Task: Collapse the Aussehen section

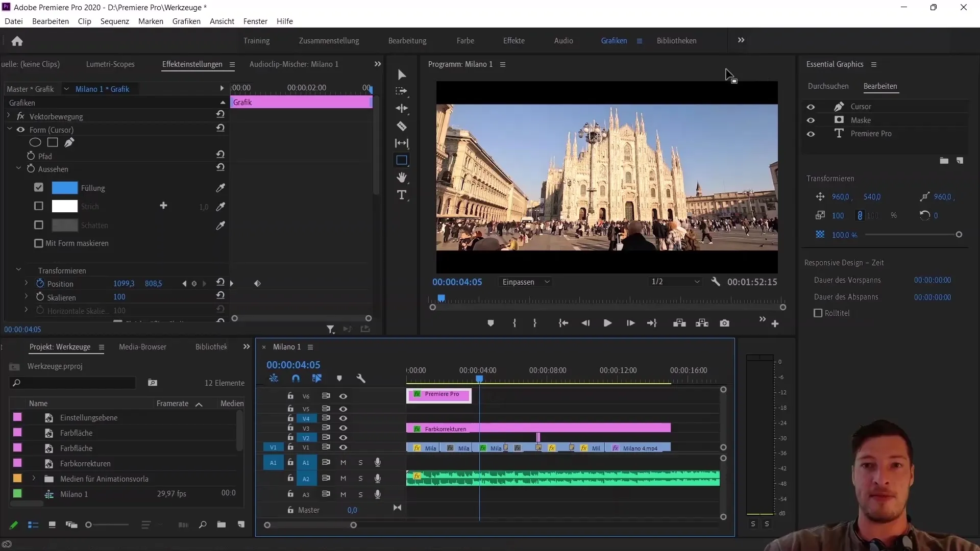Action: [19, 168]
